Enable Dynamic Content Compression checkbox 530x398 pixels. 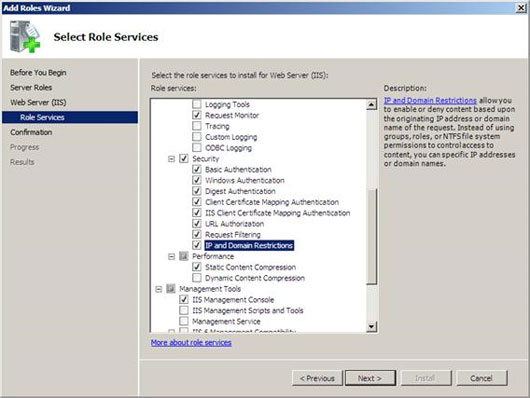pyautogui.click(x=196, y=278)
